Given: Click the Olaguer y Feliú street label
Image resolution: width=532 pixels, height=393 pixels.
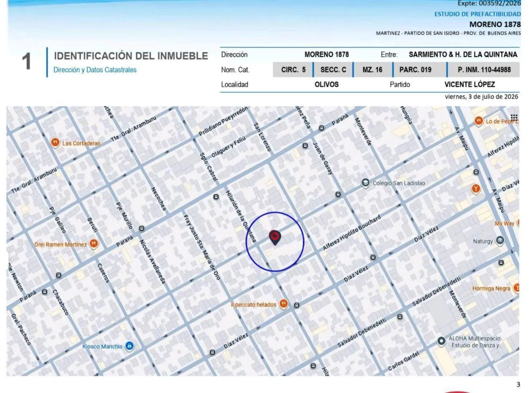Looking at the screenshot, I should tap(228, 147).
